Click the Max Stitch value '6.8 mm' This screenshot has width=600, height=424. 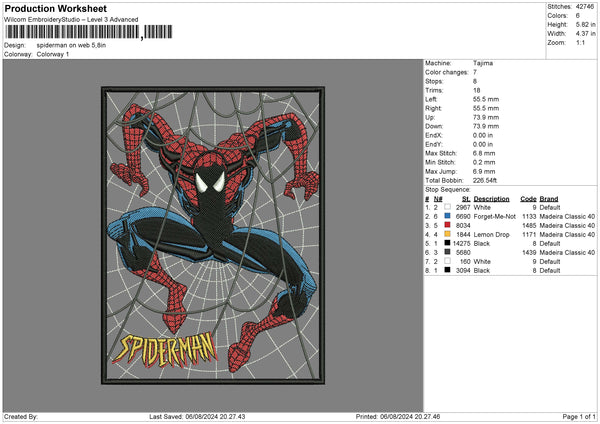coord(484,153)
